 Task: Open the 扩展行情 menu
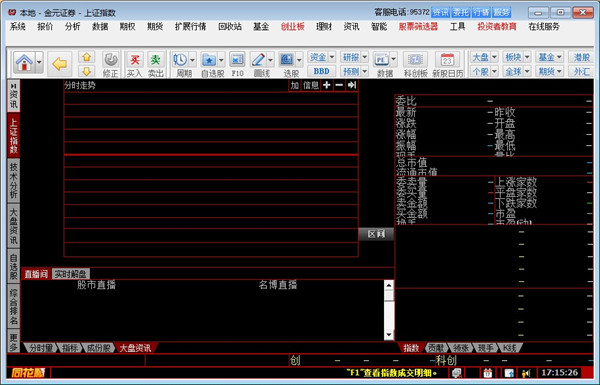[191, 26]
